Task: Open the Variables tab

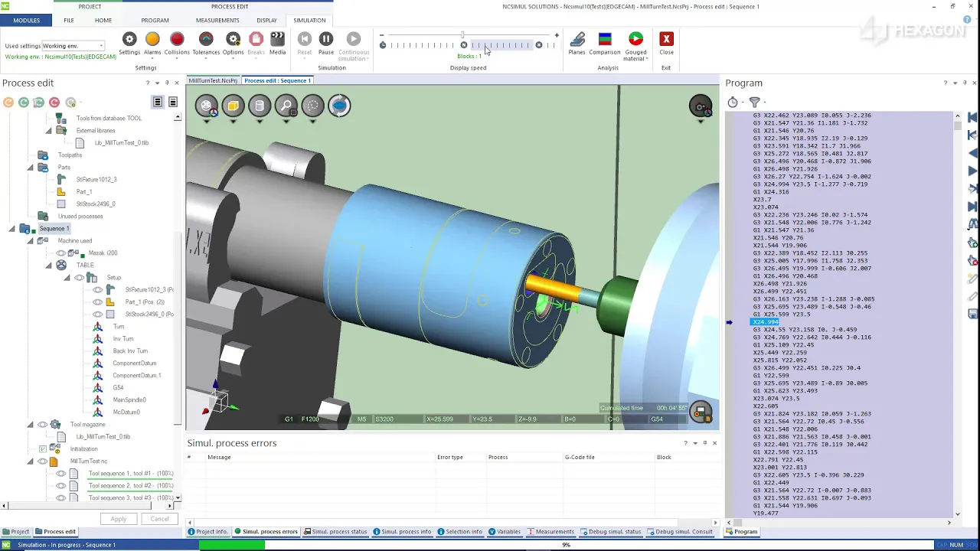Action: (505, 532)
